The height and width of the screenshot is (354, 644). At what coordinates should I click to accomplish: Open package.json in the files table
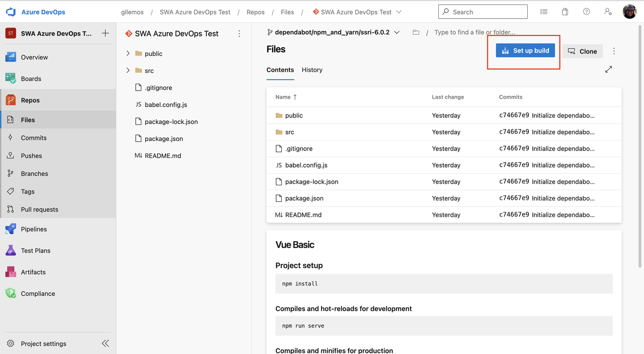point(304,198)
